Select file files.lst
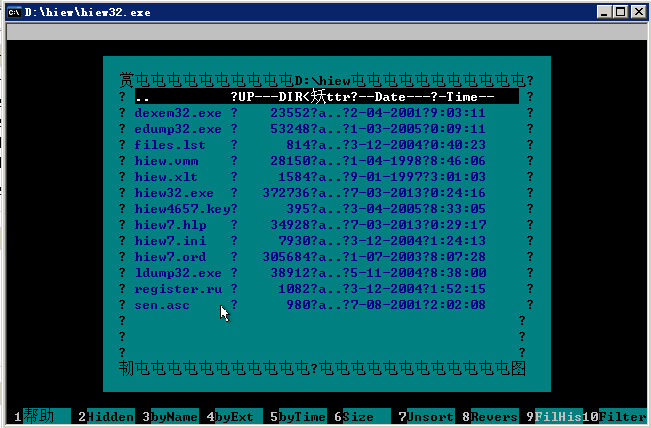 pos(170,145)
